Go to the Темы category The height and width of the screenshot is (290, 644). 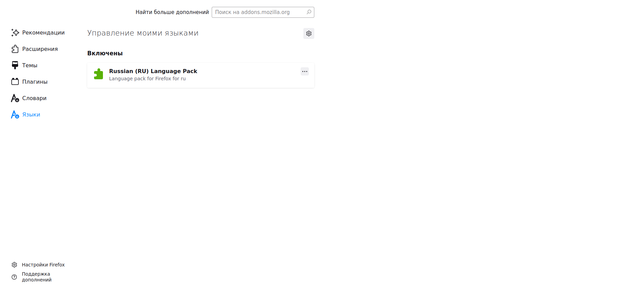pos(30,65)
